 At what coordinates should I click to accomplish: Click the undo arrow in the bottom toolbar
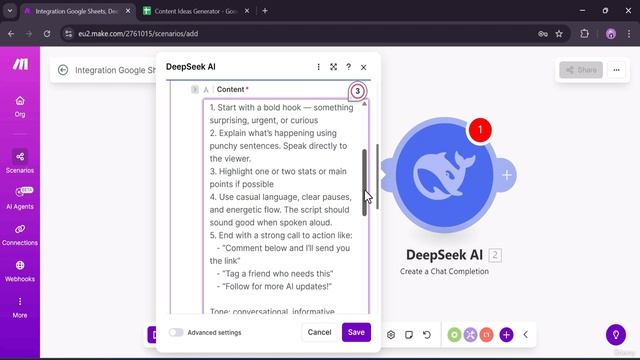pyautogui.click(x=427, y=335)
